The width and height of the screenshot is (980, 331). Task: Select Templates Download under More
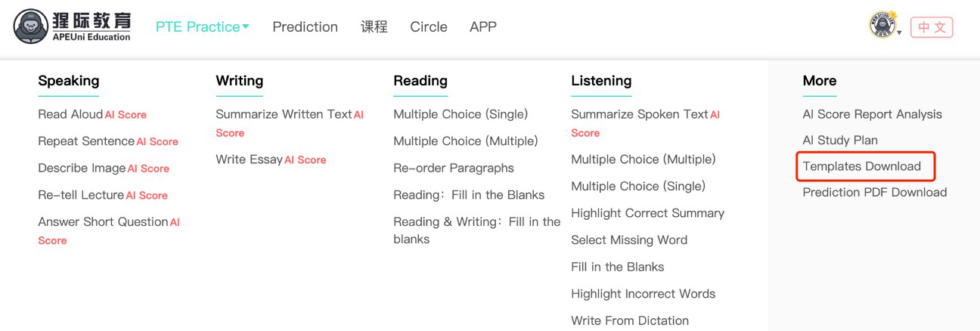click(862, 166)
